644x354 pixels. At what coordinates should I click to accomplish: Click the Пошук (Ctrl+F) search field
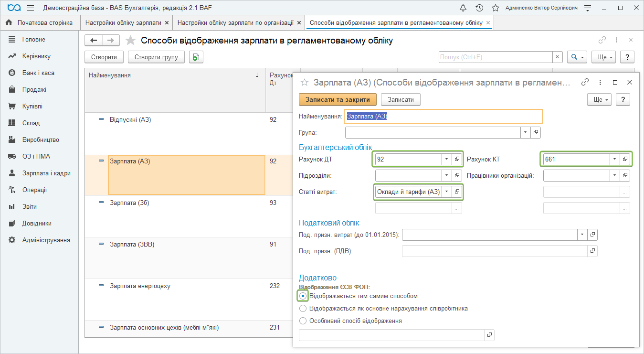coord(495,57)
